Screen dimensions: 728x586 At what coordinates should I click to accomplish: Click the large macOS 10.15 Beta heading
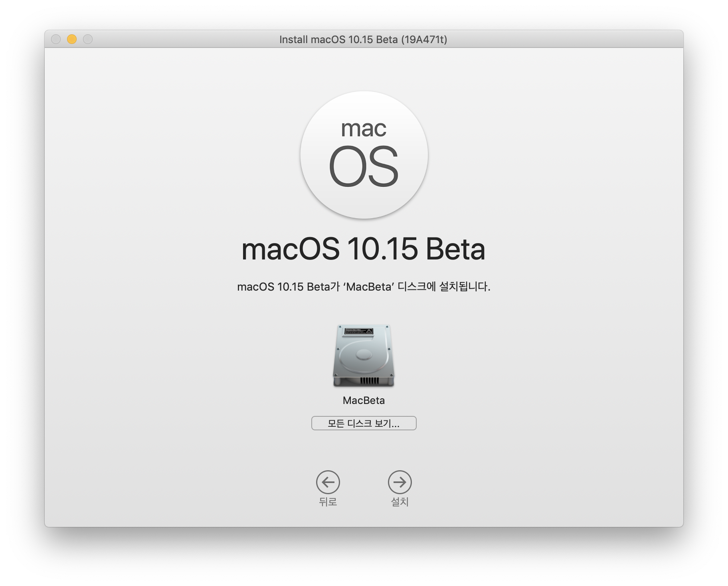[363, 249]
